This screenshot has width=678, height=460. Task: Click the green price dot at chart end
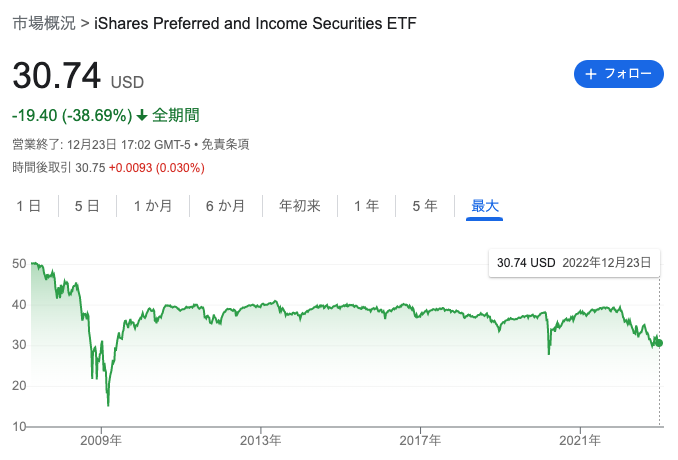(x=659, y=343)
